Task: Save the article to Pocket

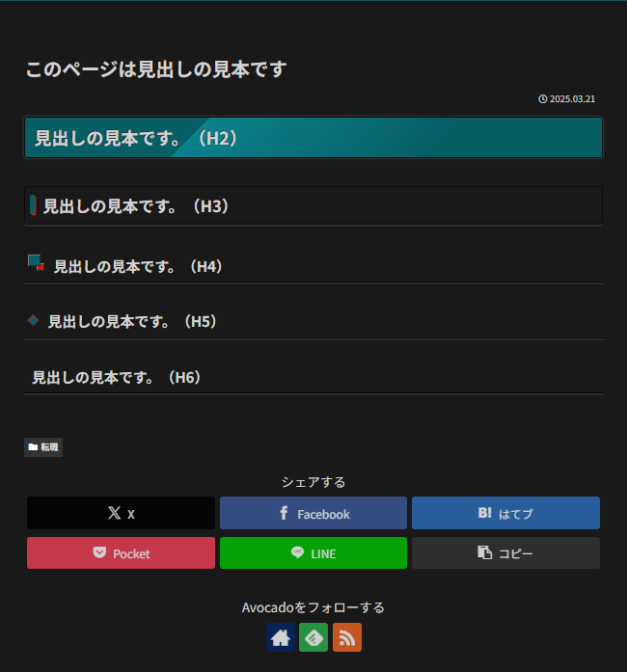Action: click(x=121, y=553)
